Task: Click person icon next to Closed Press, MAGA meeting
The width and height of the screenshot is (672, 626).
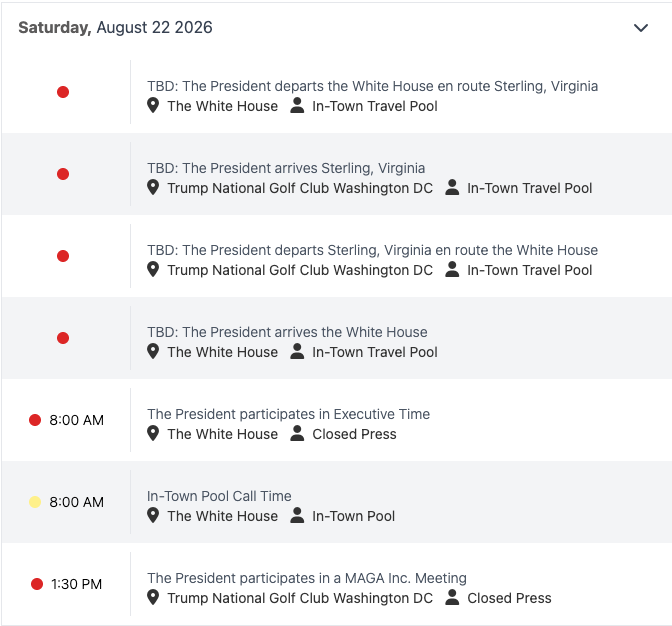Action: (452, 597)
